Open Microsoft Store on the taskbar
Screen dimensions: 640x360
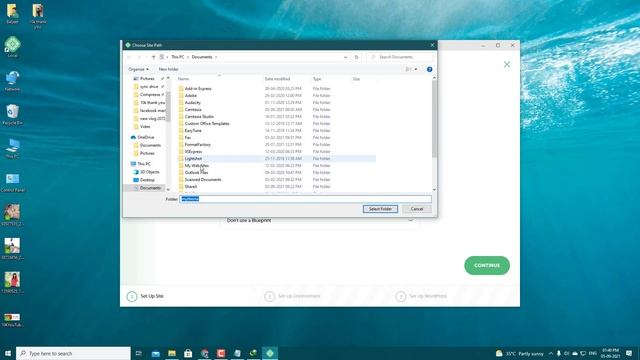188,353
